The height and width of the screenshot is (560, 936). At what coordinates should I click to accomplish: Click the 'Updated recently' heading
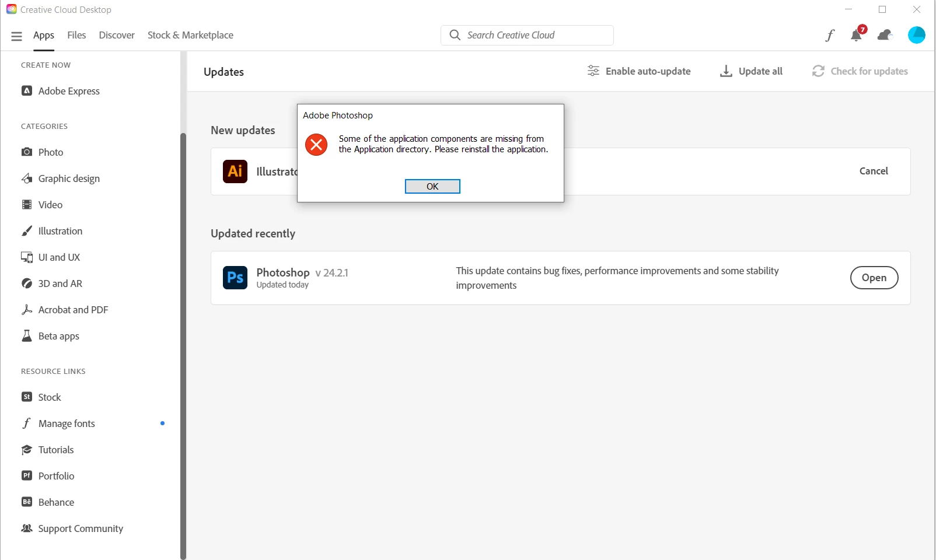[253, 233]
